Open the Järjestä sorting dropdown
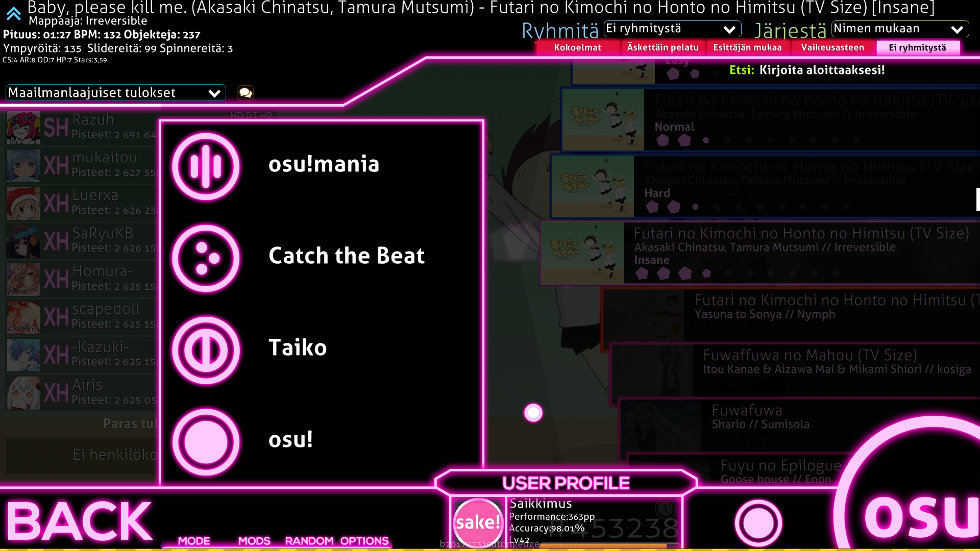Viewport: 980px width, 551px height. [900, 29]
